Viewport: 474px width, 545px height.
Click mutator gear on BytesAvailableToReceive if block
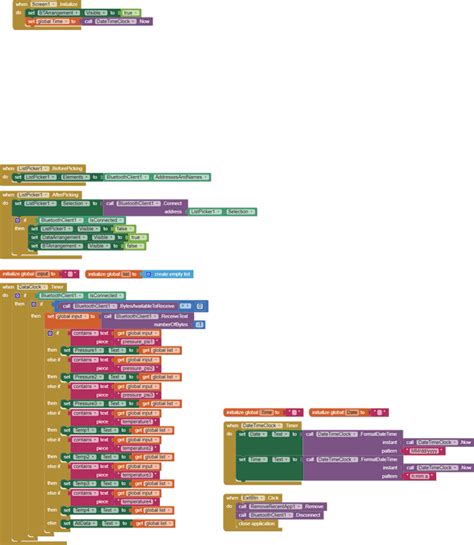pyautogui.click(x=34, y=304)
